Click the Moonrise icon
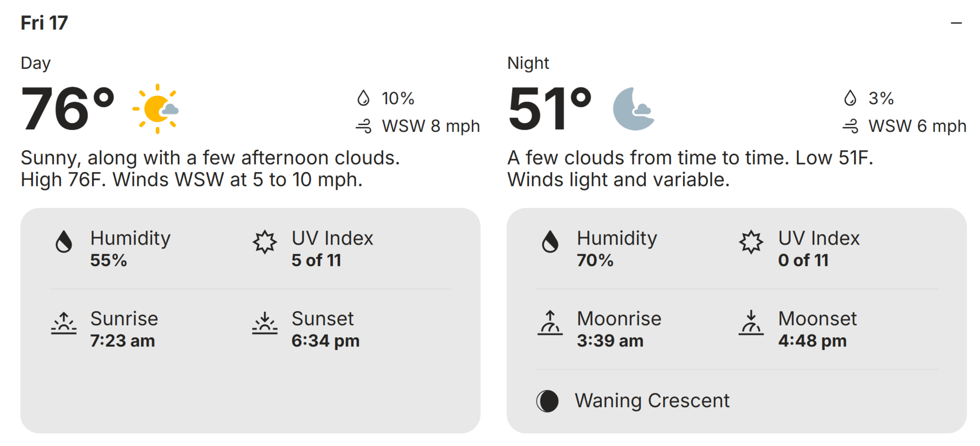 tap(550, 323)
